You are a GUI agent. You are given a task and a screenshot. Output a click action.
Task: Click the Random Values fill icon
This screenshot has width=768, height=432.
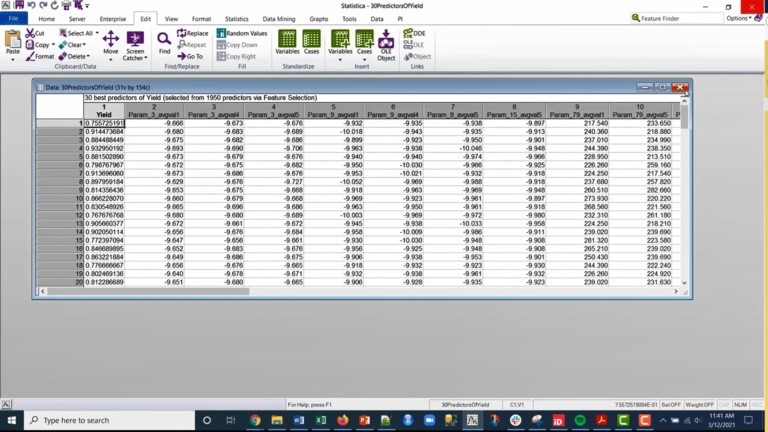pos(242,33)
